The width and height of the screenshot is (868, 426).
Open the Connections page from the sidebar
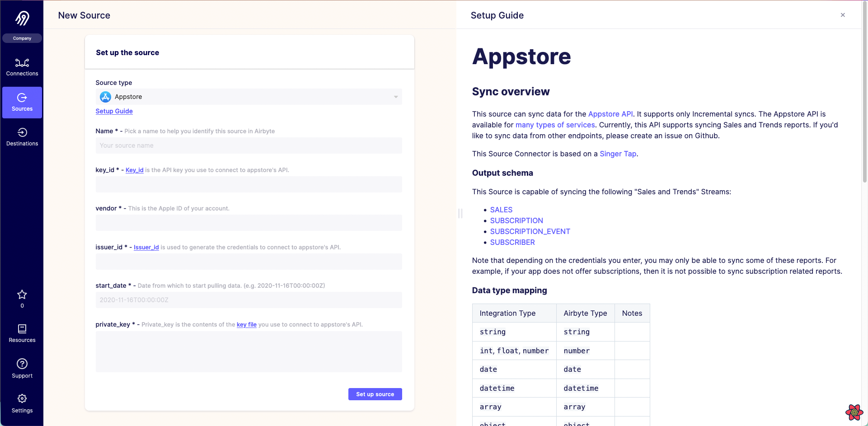[22, 66]
